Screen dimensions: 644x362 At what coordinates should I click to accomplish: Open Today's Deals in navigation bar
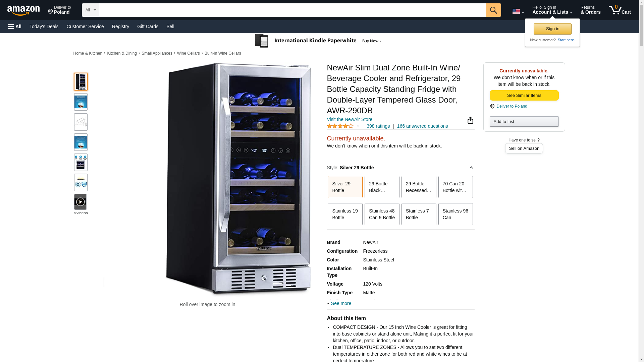pyautogui.click(x=44, y=26)
